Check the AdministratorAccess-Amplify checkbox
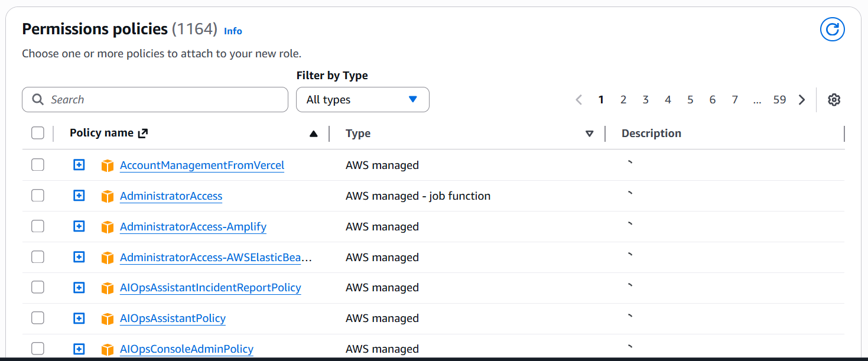The height and width of the screenshot is (361, 868). click(38, 226)
